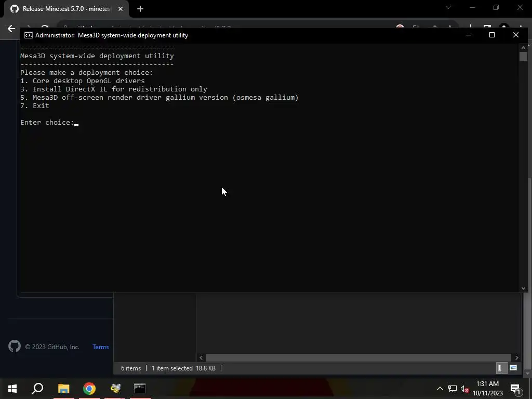Click '1 item selected 18.8 KB' status text
The image size is (532, 399).
pos(183,368)
